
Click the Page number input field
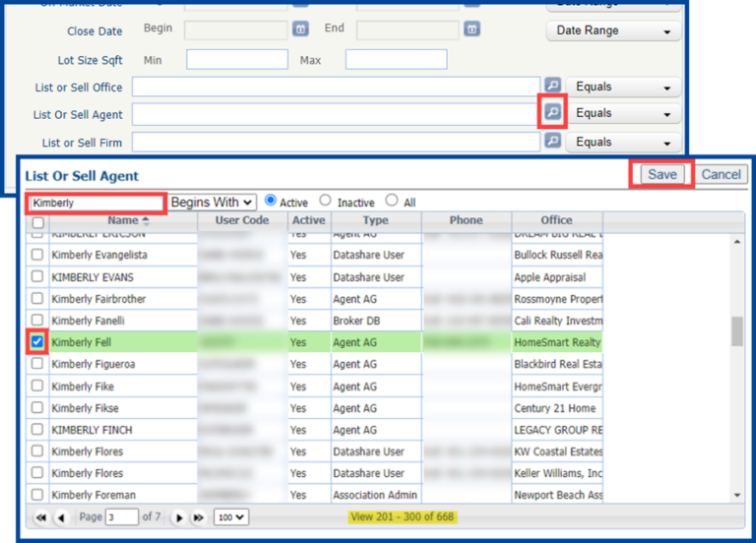[122, 517]
